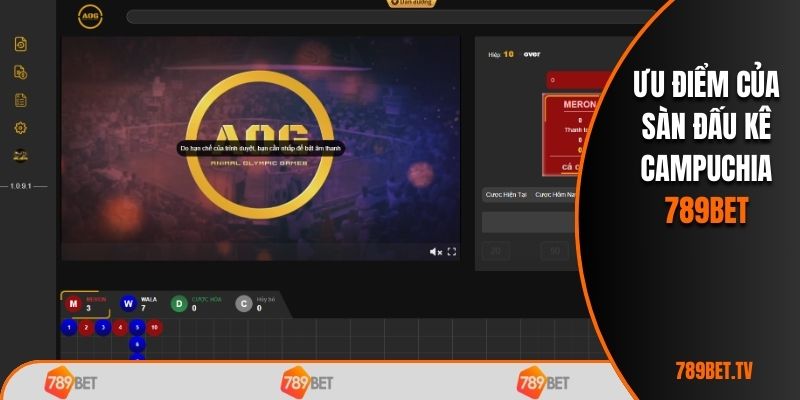The height and width of the screenshot is (400, 800).
Task: Click red result circle number 10
Action: (154, 328)
